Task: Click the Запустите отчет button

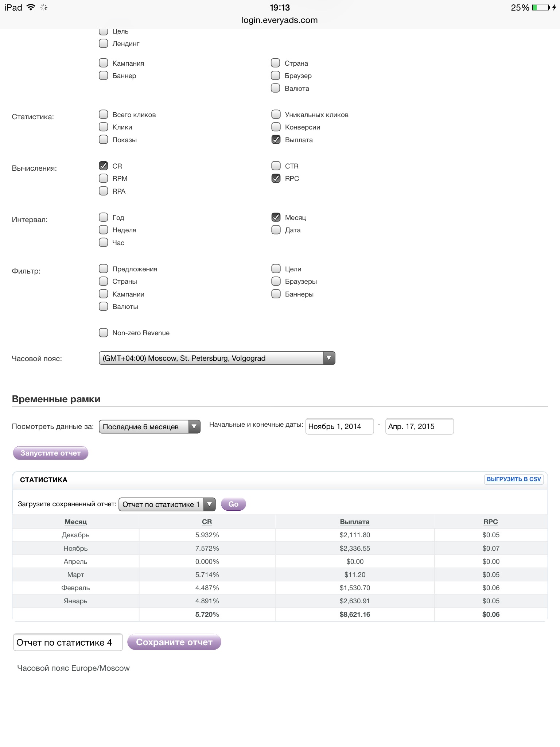Action: click(x=51, y=453)
